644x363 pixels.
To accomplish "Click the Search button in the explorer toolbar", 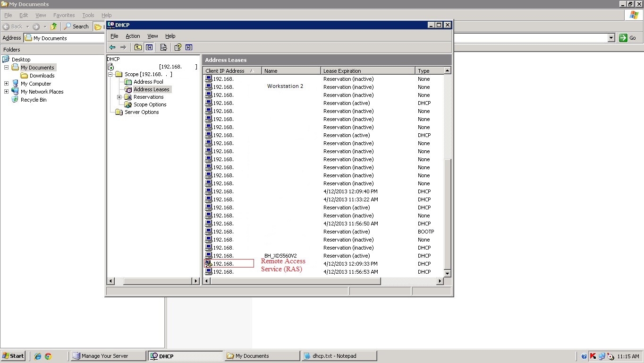I will tap(76, 26).
